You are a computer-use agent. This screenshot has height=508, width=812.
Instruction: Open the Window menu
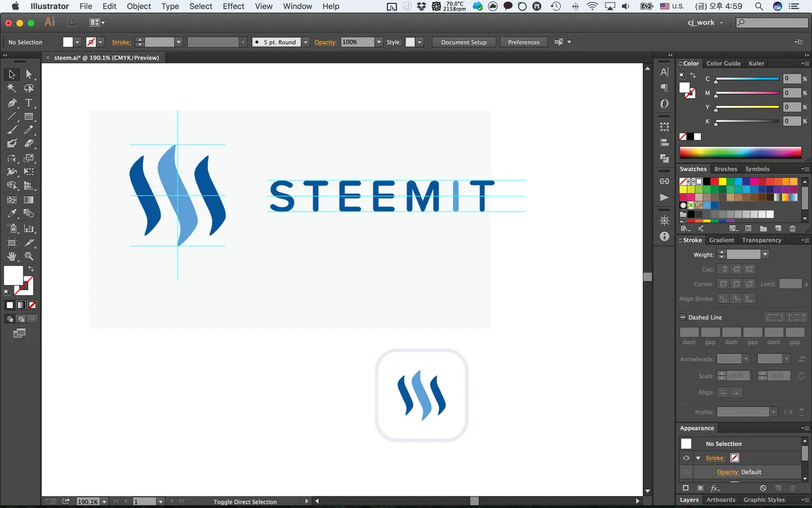(298, 6)
